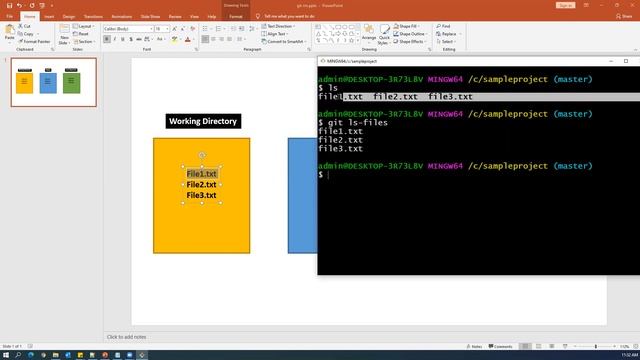Open the File menu
This screenshot has width=640, height=360.
click(9, 17)
